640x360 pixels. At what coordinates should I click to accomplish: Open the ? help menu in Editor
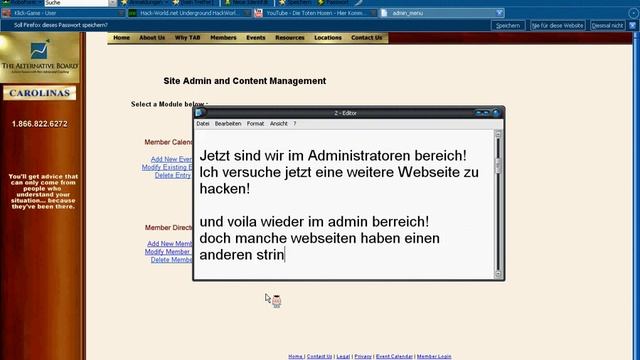click(295, 124)
